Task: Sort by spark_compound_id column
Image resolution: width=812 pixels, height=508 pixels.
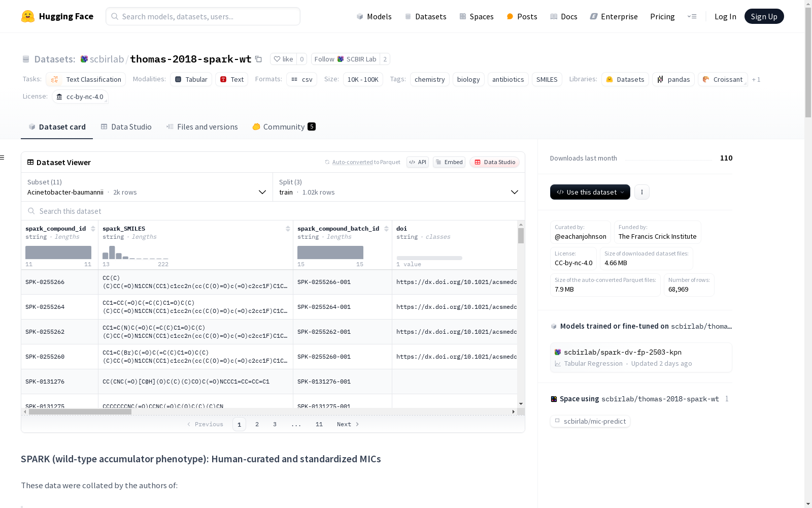Action: (93, 229)
